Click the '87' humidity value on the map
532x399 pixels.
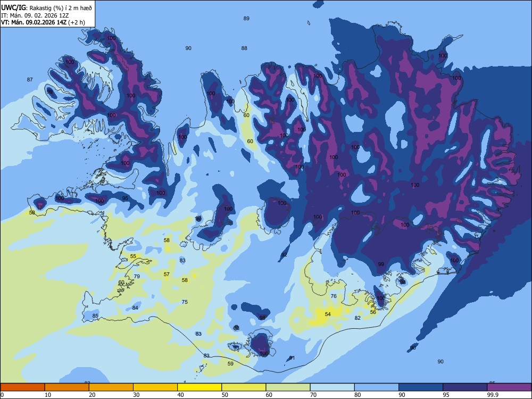tap(30, 79)
